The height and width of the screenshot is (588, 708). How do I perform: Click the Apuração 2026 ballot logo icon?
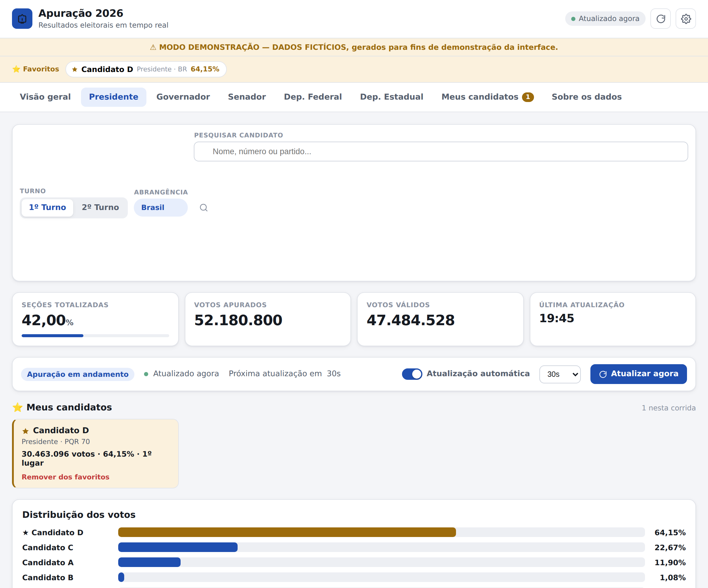click(22, 19)
